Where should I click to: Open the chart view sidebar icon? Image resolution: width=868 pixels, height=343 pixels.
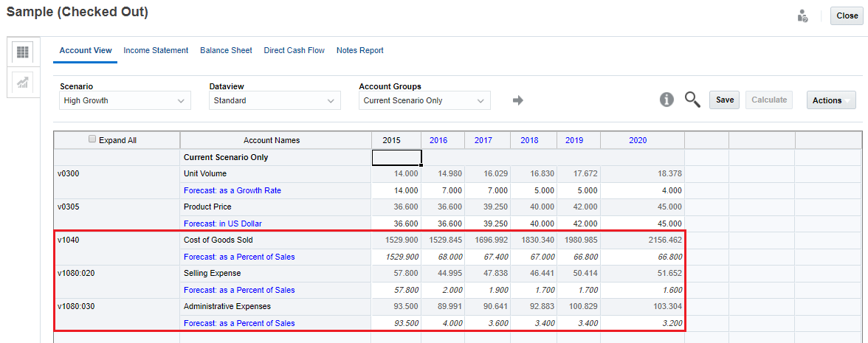23,83
